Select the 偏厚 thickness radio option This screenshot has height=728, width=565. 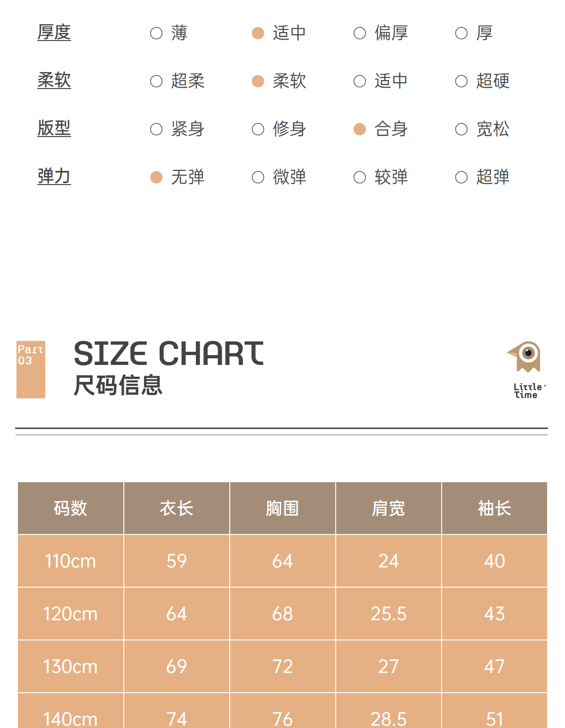360,33
